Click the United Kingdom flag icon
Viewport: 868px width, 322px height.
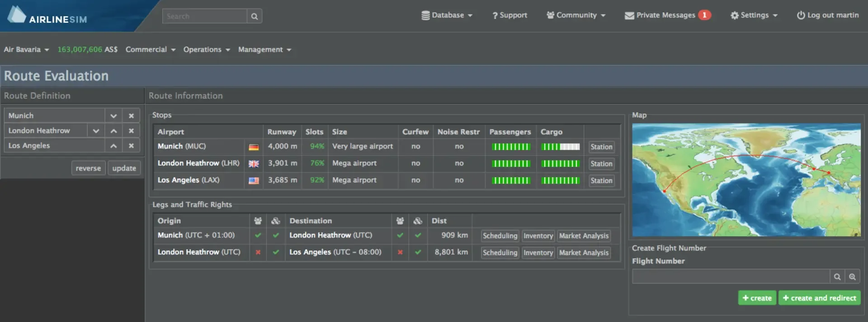click(254, 164)
